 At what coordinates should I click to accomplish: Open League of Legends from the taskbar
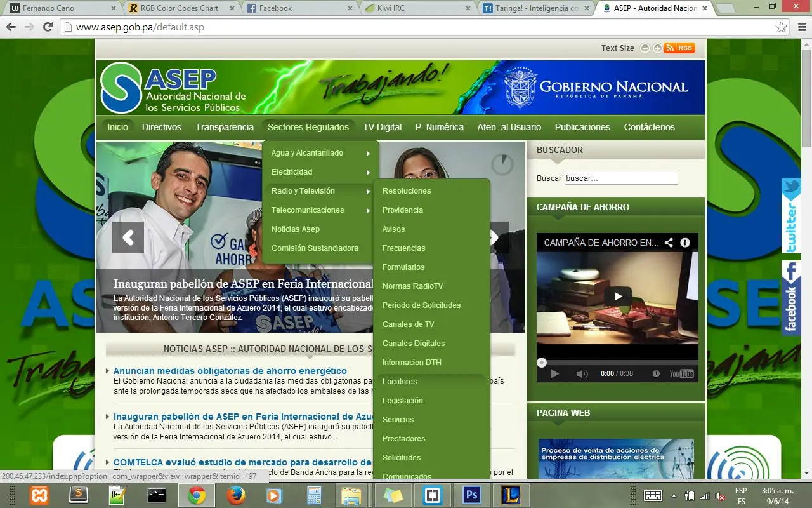point(511,495)
